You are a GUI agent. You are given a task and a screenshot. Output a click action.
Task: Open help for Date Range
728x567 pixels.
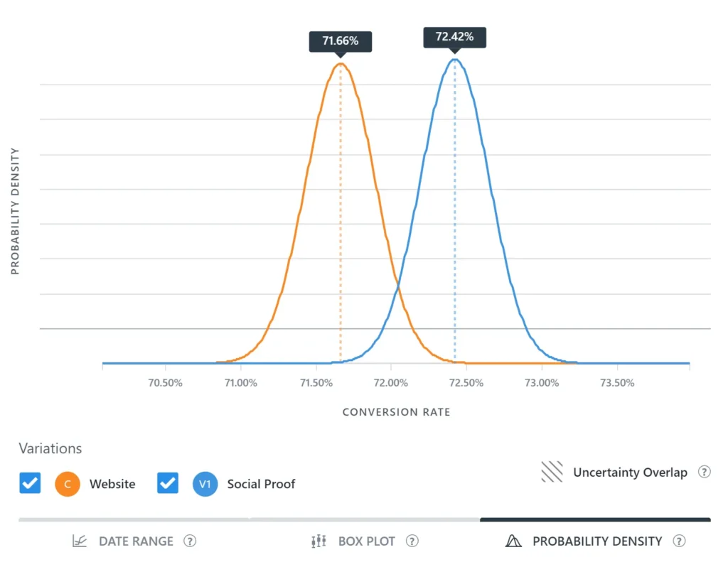[x=191, y=541]
